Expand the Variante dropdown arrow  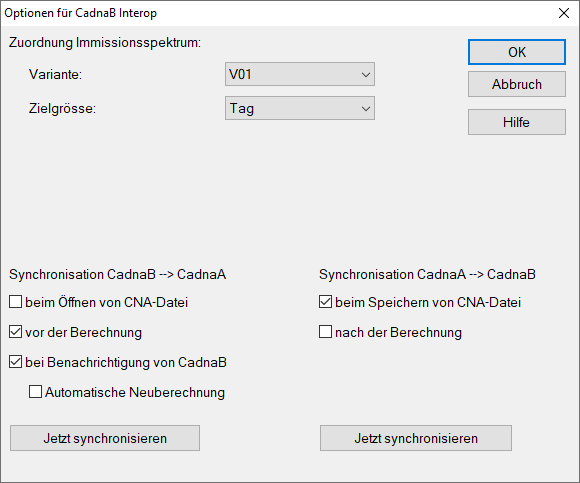[366, 74]
